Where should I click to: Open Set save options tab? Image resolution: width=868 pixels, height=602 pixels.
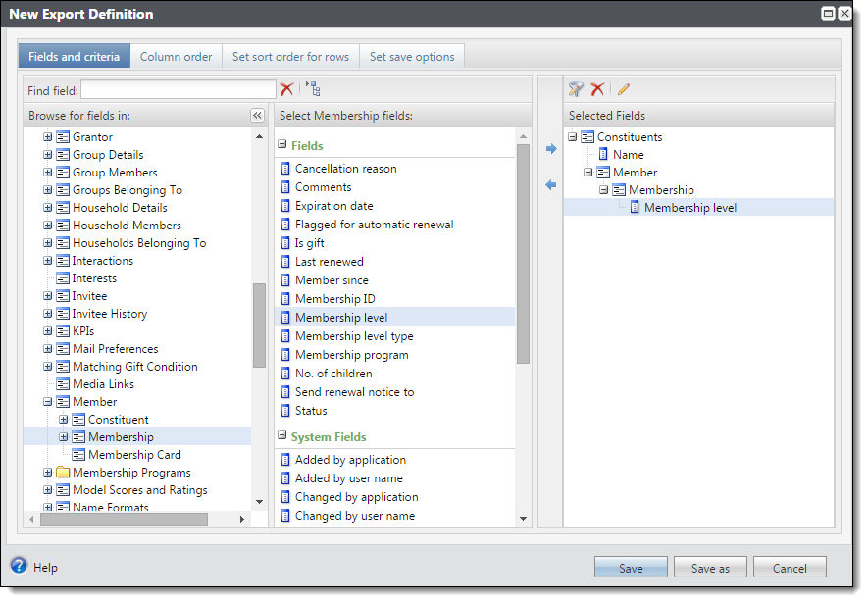412,57
